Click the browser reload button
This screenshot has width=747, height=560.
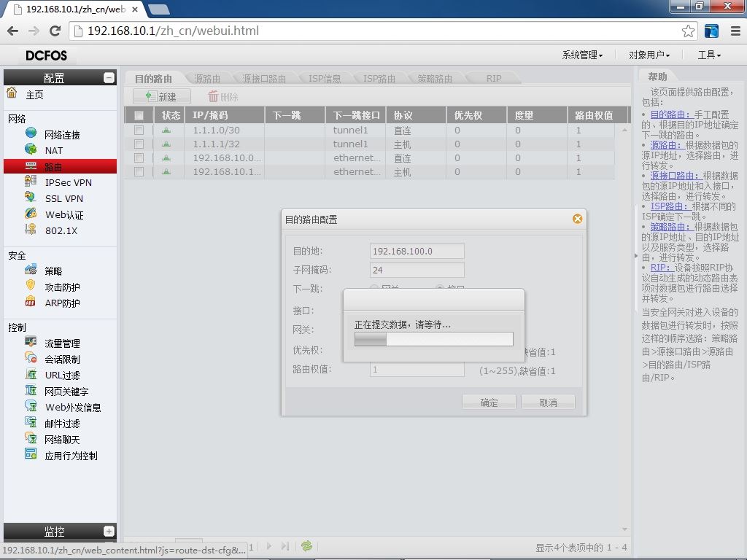(x=55, y=31)
